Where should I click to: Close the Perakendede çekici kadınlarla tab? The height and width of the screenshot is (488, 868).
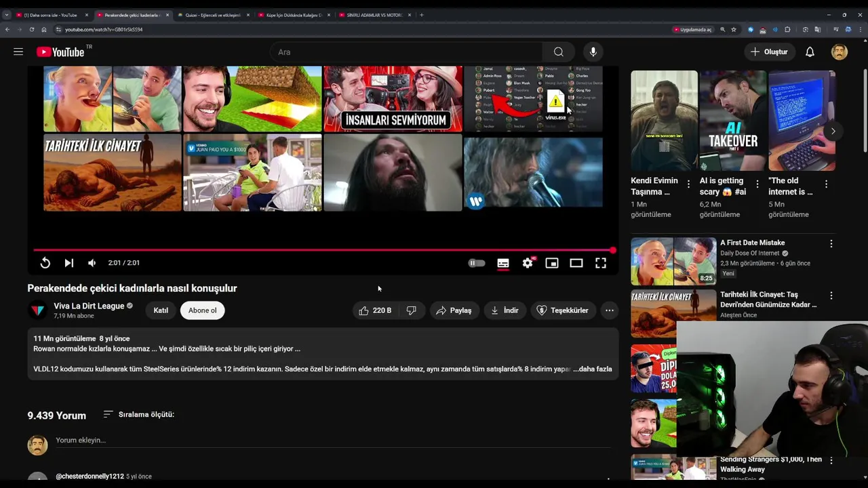pos(167,15)
